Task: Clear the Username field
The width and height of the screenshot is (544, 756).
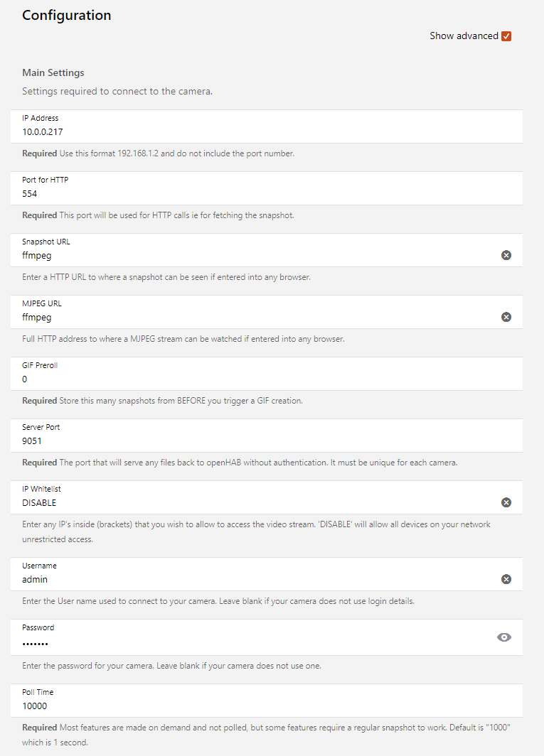Action: 506,579
